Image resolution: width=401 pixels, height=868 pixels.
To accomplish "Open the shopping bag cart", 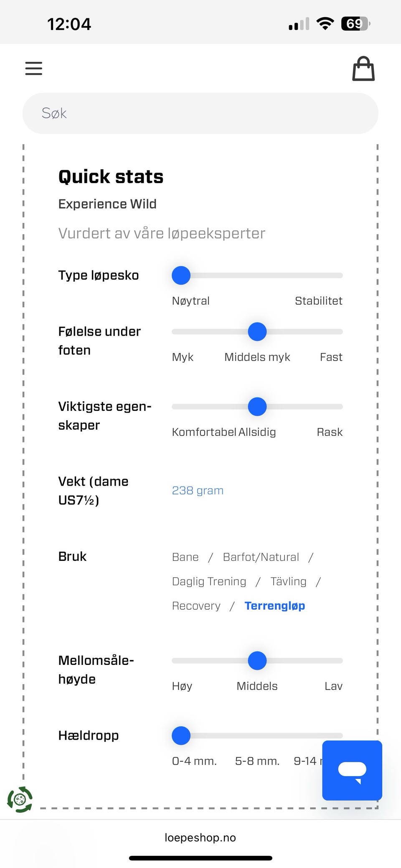I will click(x=363, y=69).
